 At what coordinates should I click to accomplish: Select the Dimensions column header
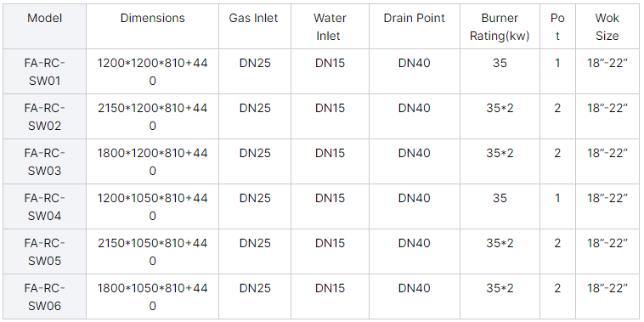coord(152,26)
